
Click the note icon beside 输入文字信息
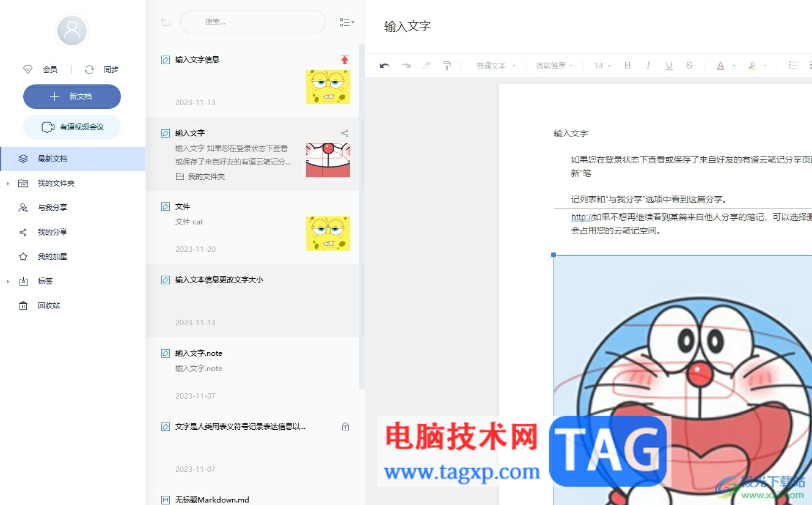[165, 60]
